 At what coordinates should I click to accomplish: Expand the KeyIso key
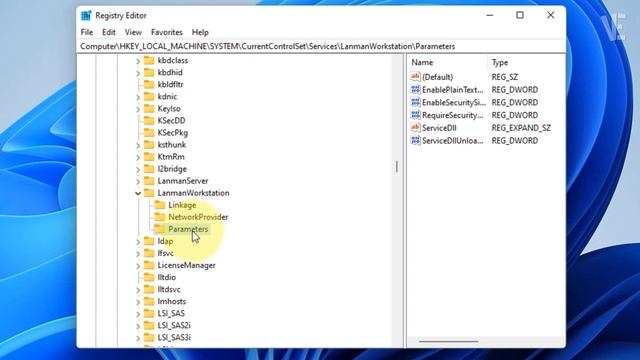pos(138,109)
